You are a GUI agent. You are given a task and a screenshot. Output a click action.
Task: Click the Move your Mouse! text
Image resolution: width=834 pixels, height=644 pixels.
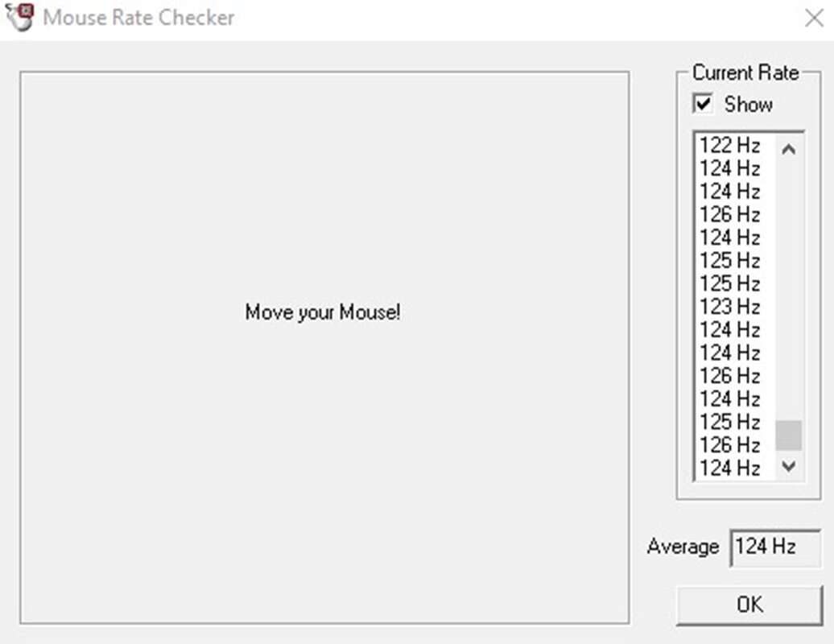pos(323,312)
